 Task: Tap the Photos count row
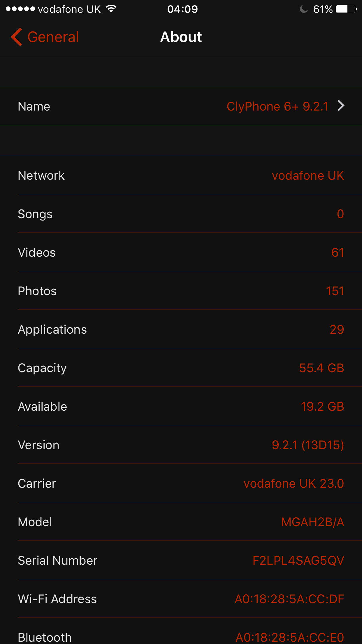pyautogui.click(x=181, y=291)
